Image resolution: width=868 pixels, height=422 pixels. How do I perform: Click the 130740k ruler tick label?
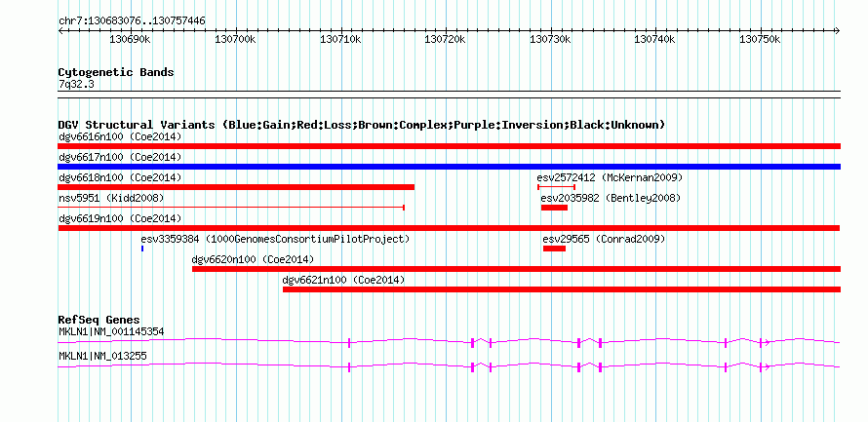click(x=654, y=40)
